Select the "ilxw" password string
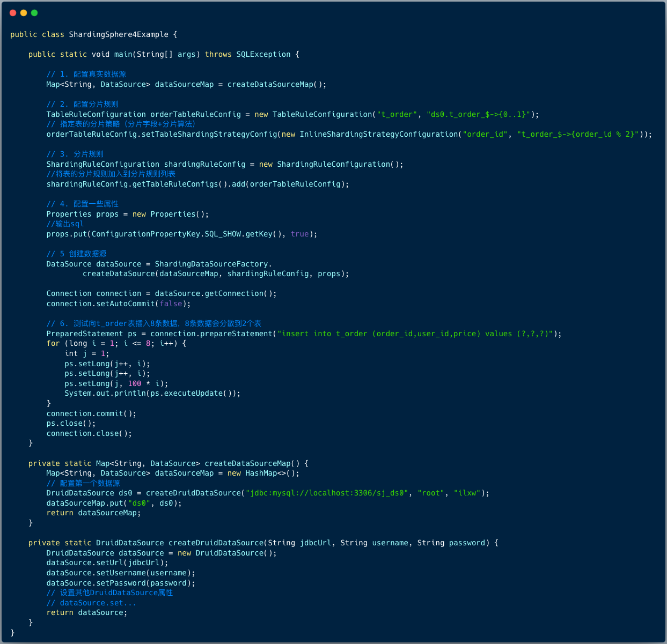This screenshot has width=667, height=644. coord(467,493)
